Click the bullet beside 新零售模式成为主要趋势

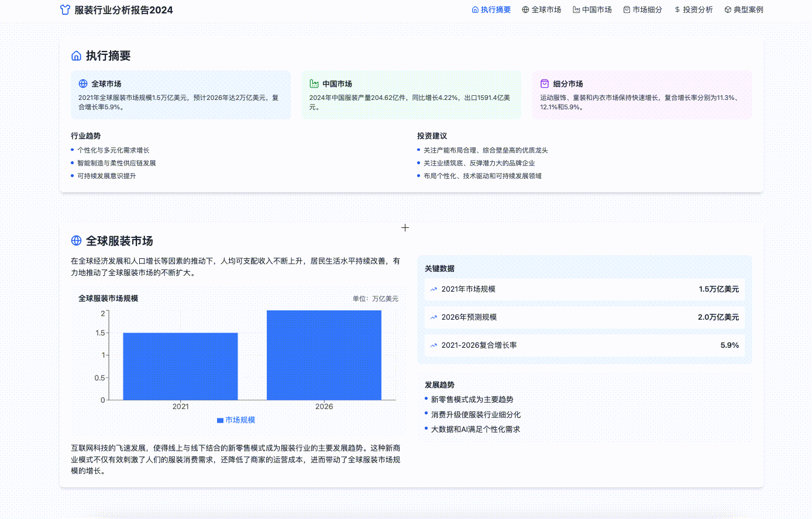[425, 399]
